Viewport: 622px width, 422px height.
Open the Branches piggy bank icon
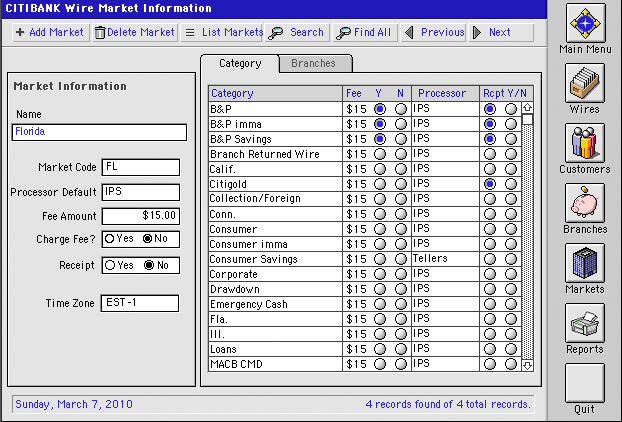pyautogui.click(x=585, y=203)
